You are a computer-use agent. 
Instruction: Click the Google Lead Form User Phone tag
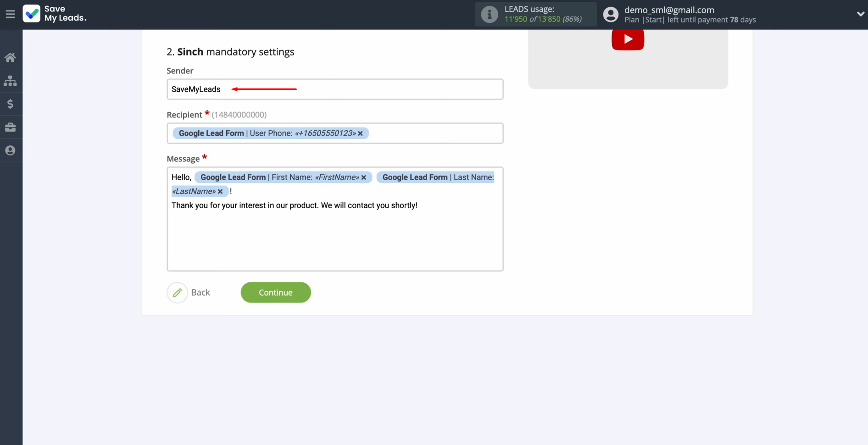click(271, 133)
